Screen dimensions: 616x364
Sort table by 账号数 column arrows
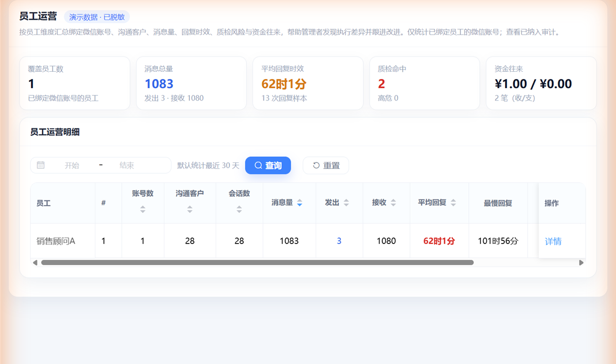(x=143, y=209)
